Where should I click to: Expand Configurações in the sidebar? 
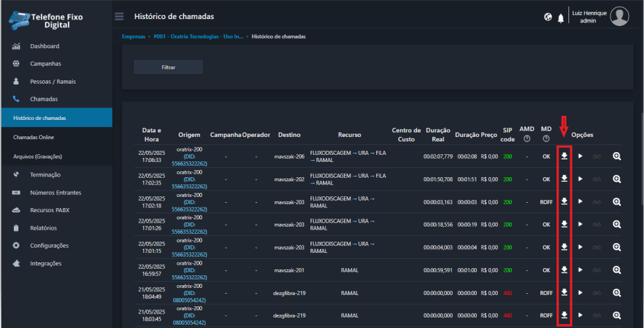pos(49,245)
